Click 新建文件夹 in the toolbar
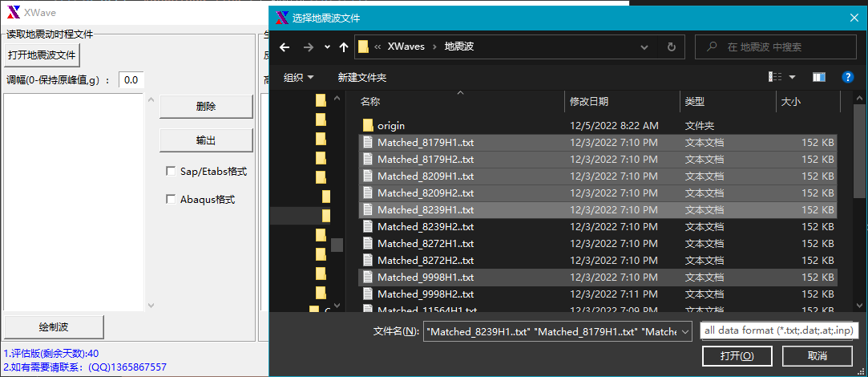The image size is (868, 377). (x=361, y=77)
